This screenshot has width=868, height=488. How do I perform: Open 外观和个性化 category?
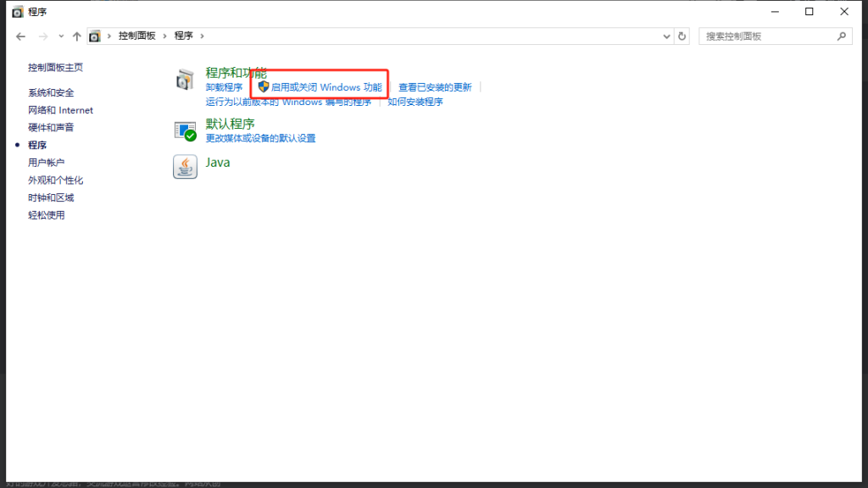55,180
